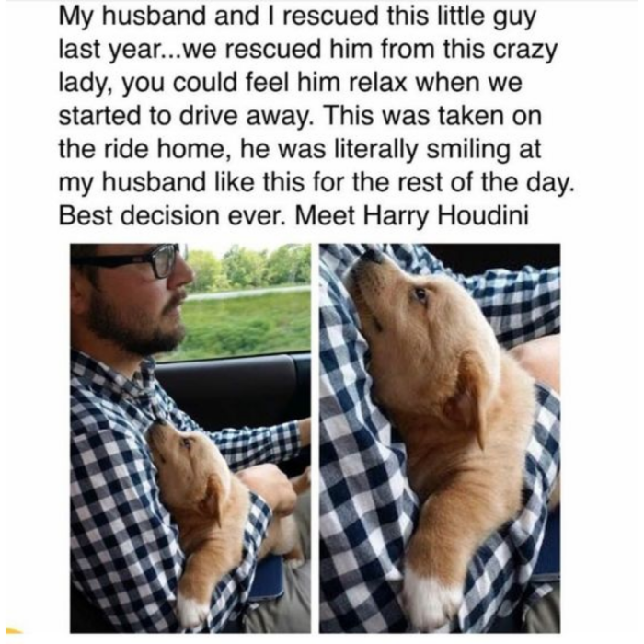Click the car window showing green trees
The height and width of the screenshot is (644, 644).
[246, 298]
